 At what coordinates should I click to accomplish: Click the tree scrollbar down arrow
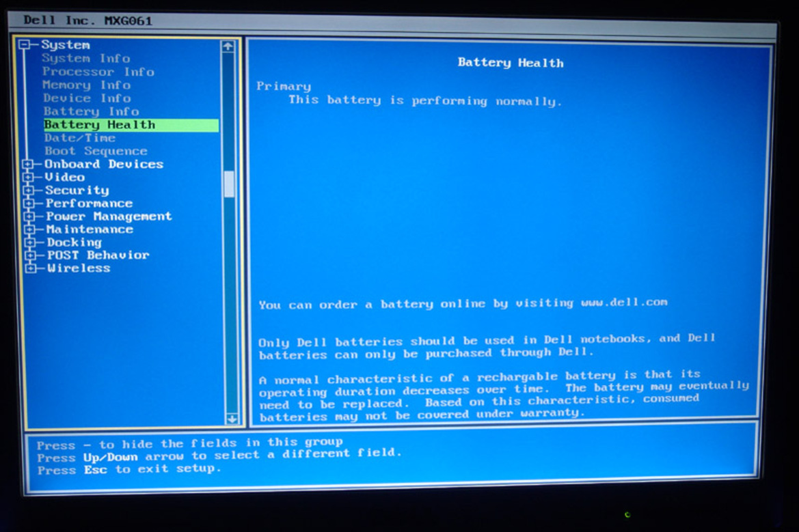coord(232,419)
